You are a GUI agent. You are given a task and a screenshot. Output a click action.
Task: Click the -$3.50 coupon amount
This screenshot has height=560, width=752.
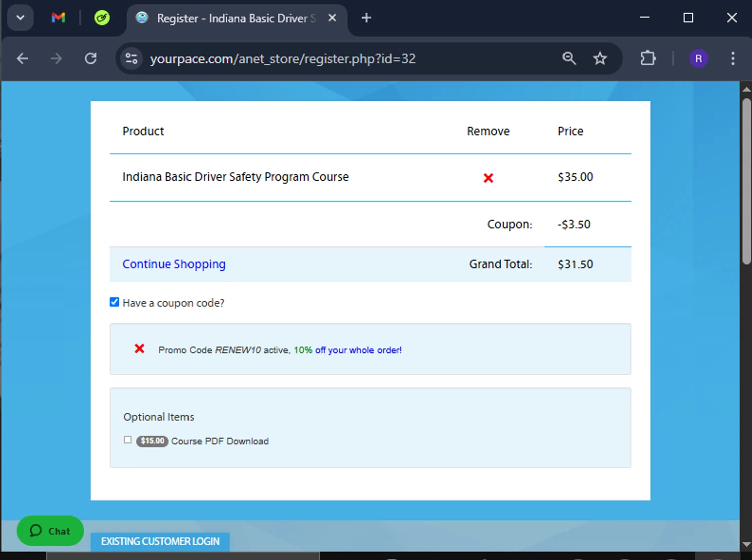574,224
